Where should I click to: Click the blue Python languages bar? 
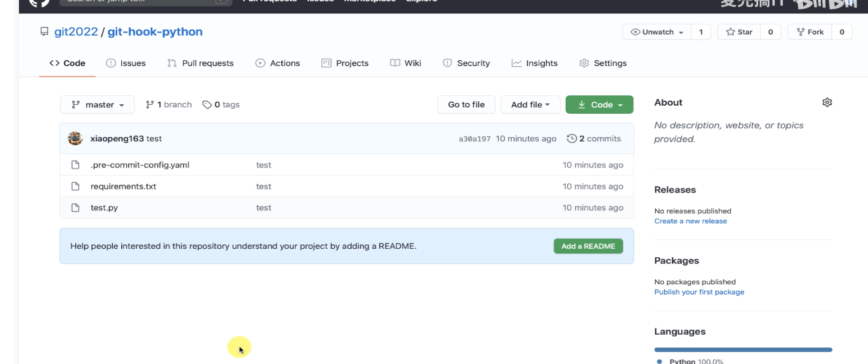tap(743, 350)
